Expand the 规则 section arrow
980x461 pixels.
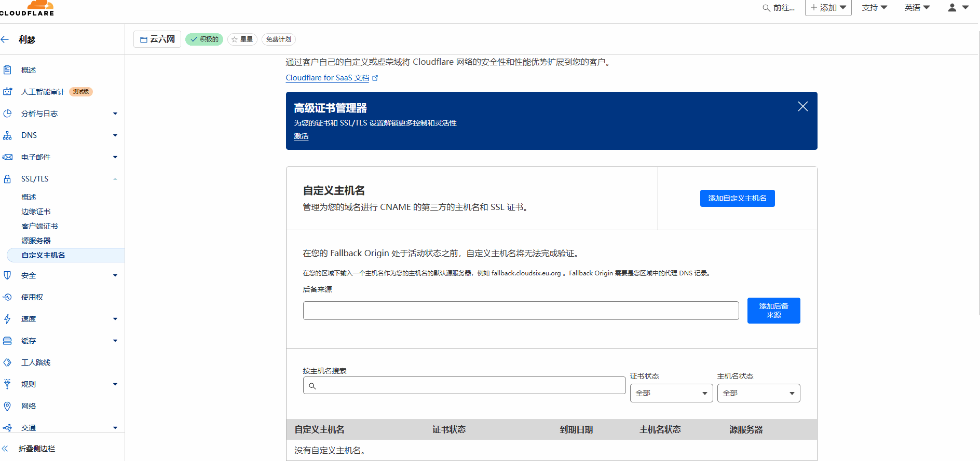(115, 384)
